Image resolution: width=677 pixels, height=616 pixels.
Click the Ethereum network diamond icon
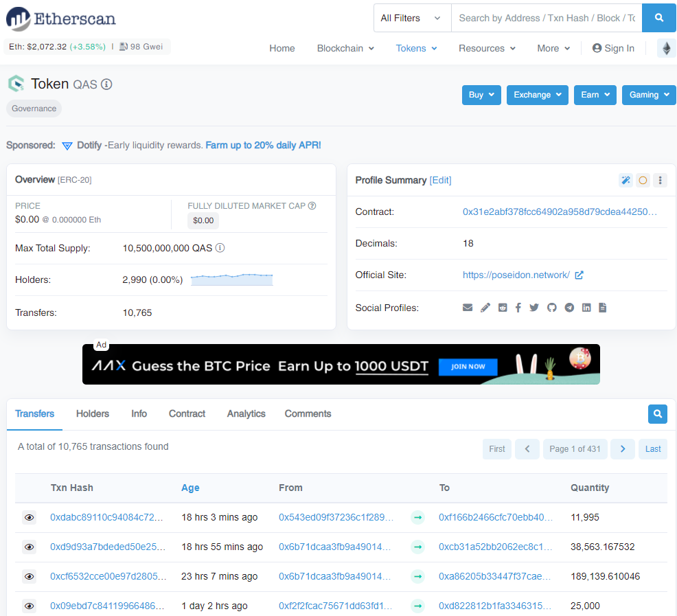coord(667,48)
